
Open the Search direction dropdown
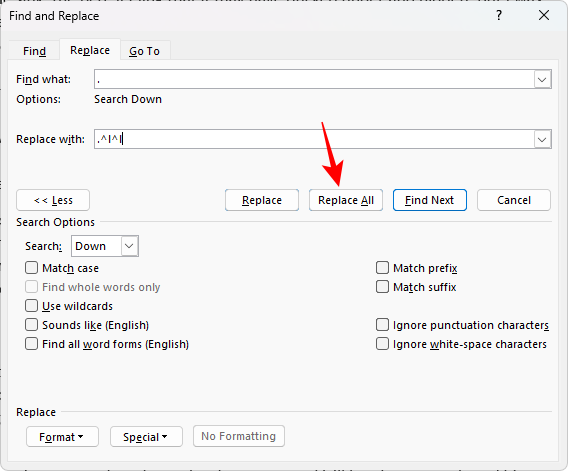[x=105, y=246]
